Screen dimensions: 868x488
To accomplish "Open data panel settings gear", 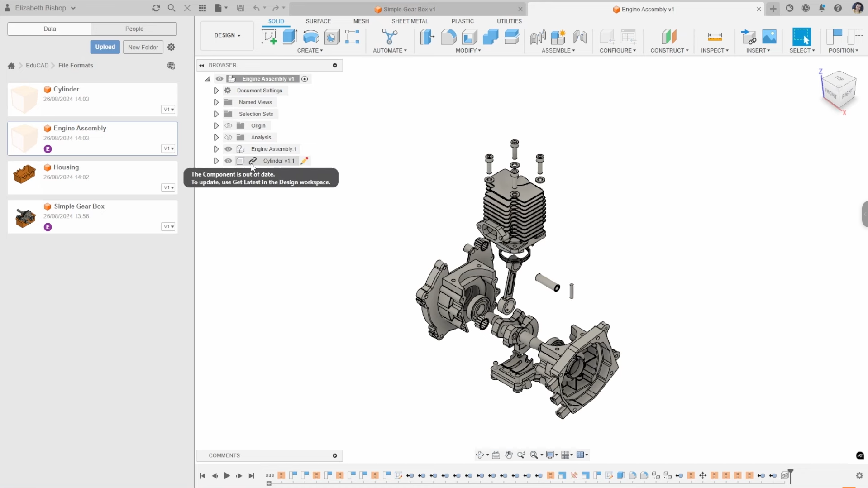I will point(172,47).
